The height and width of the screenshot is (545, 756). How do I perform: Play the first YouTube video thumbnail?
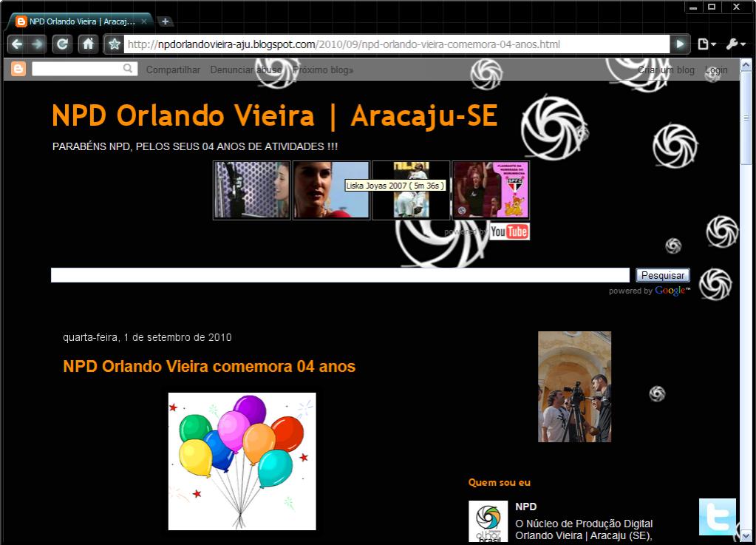point(251,190)
